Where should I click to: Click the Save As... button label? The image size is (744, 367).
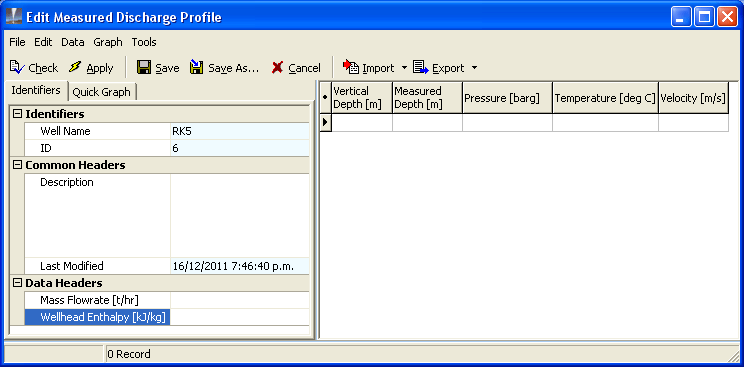coord(234,68)
